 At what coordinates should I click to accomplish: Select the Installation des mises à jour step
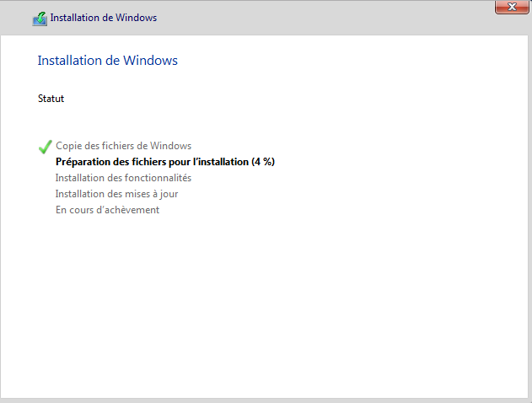click(116, 194)
